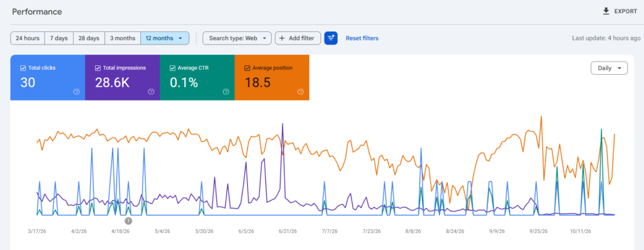Click the 5/4/26 axis date label
Image resolution: width=644 pixels, height=250 pixels.
pyautogui.click(x=162, y=232)
